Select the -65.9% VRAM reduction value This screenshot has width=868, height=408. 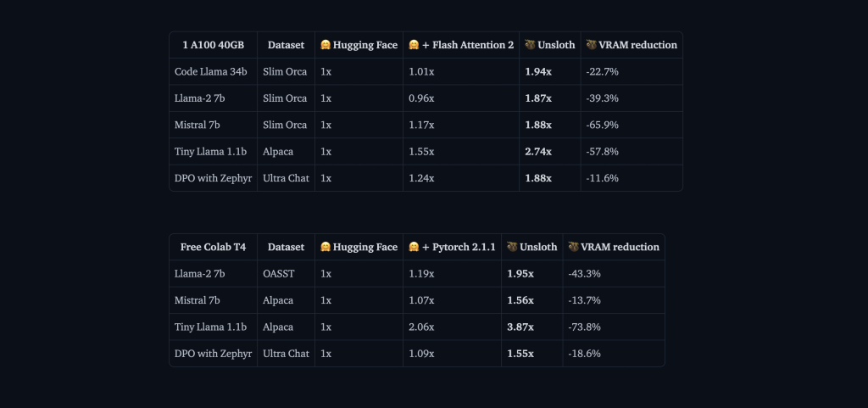(602, 125)
